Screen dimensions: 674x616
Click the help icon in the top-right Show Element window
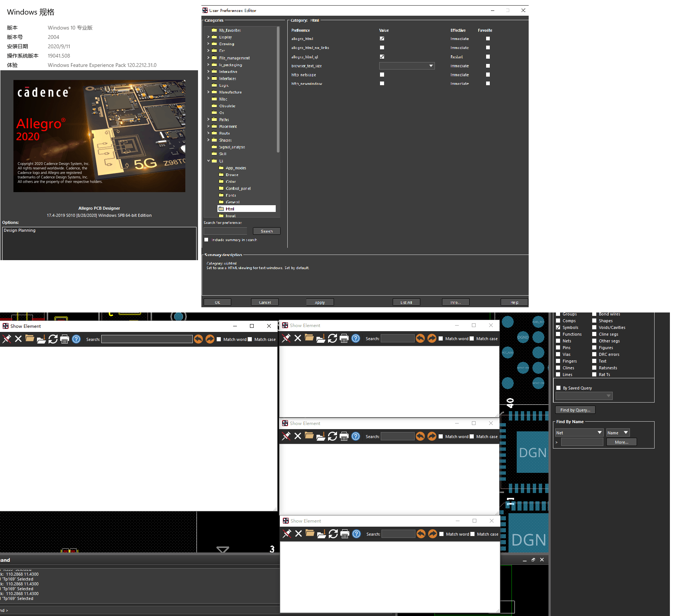[x=356, y=338]
